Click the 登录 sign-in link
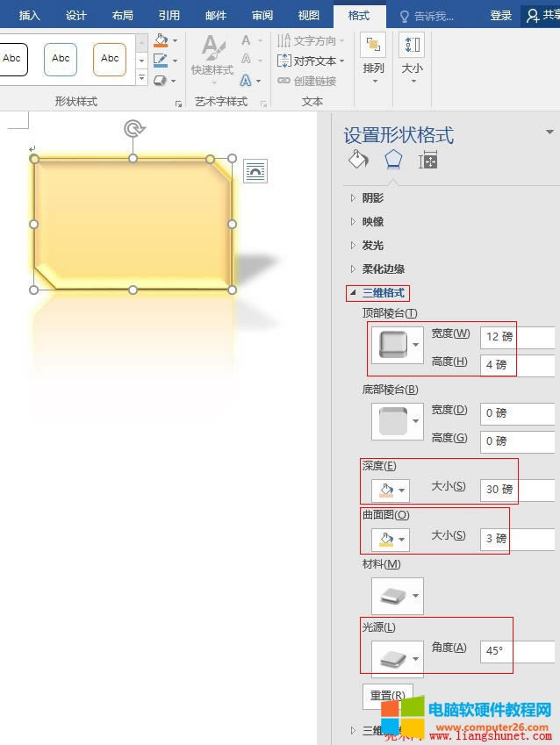The height and width of the screenshot is (745, 560). (501, 16)
